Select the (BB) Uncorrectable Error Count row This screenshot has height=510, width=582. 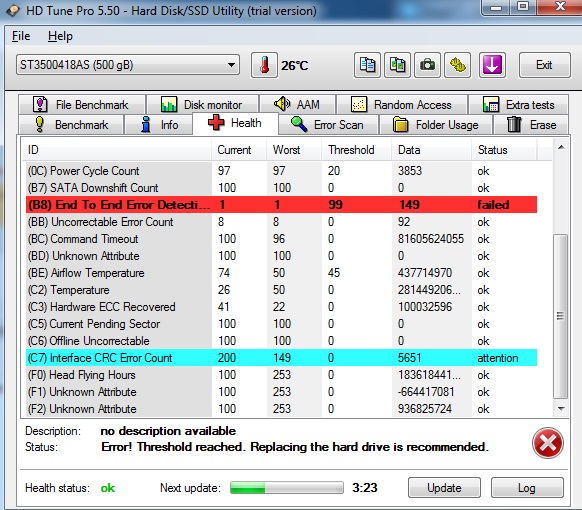point(281,222)
